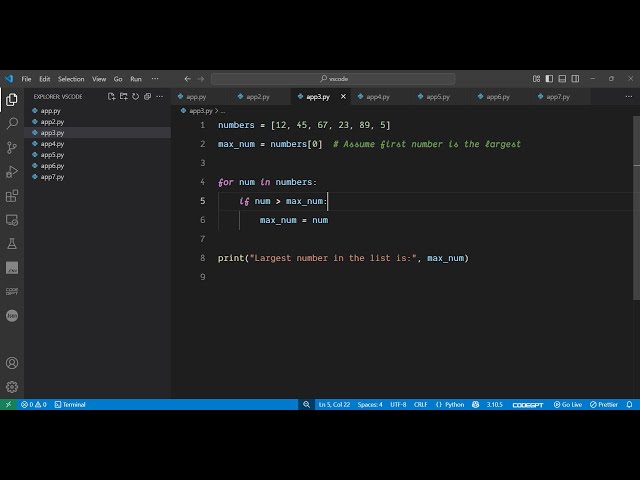
Task: Open the Remote Explorer view
Action: coord(12,220)
